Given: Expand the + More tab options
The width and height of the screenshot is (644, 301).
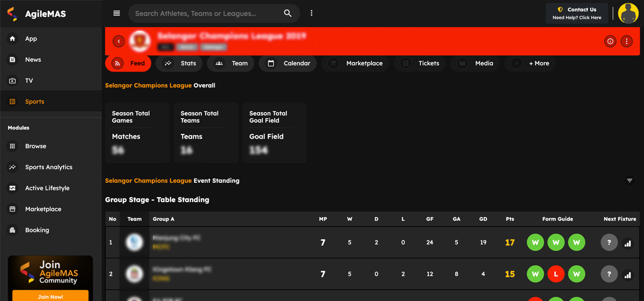Looking at the screenshot, I should 530,63.
